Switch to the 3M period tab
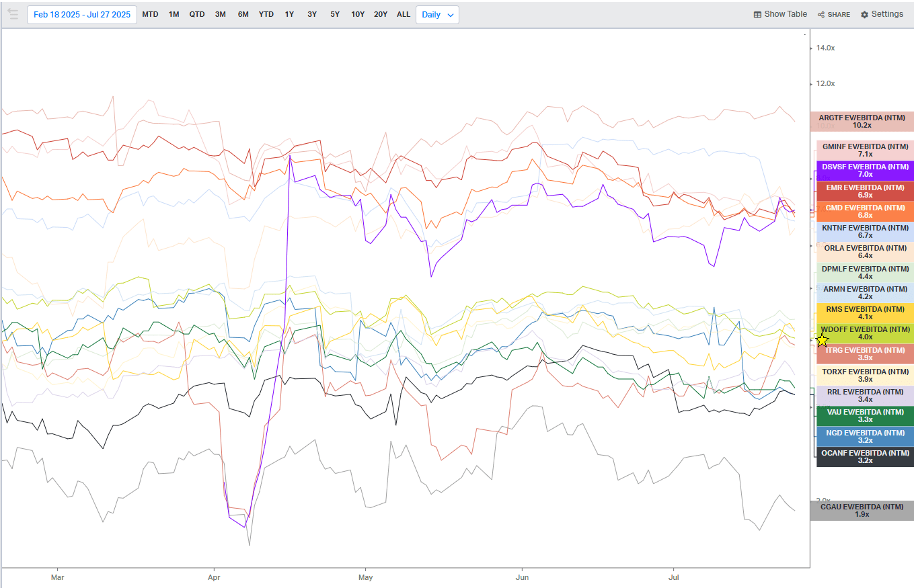Image resolution: width=914 pixels, height=588 pixels. click(220, 13)
